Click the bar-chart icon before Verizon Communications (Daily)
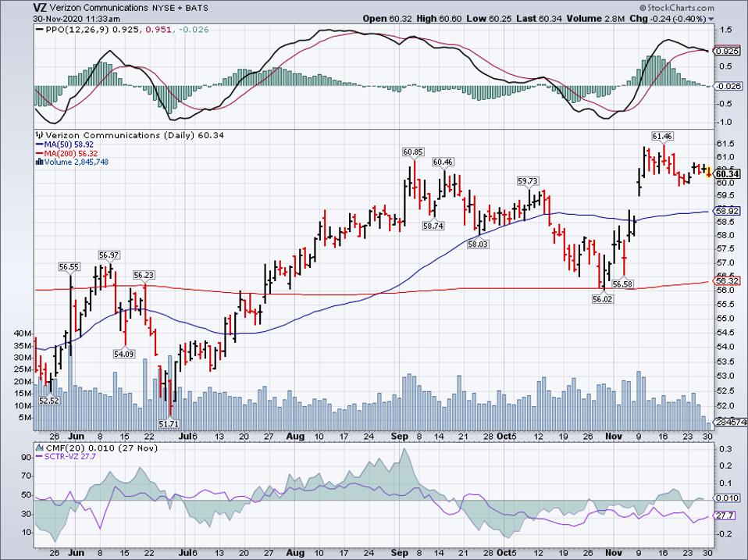The height and width of the screenshot is (560, 748). (x=40, y=135)
